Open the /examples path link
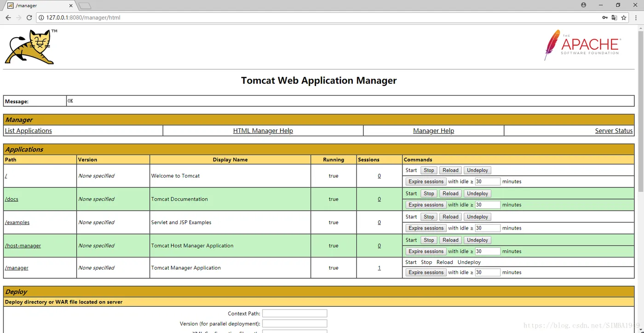 tap(17, 222)
